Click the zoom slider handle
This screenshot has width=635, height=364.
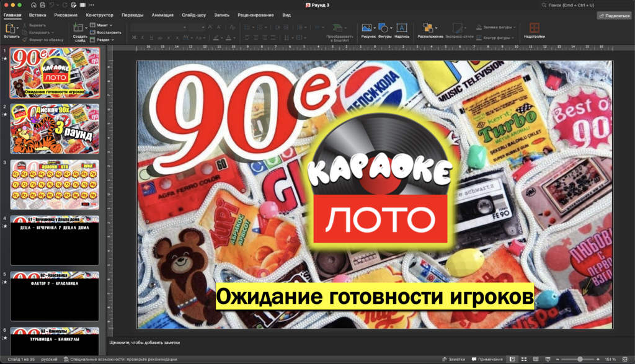tap(580, 359)
